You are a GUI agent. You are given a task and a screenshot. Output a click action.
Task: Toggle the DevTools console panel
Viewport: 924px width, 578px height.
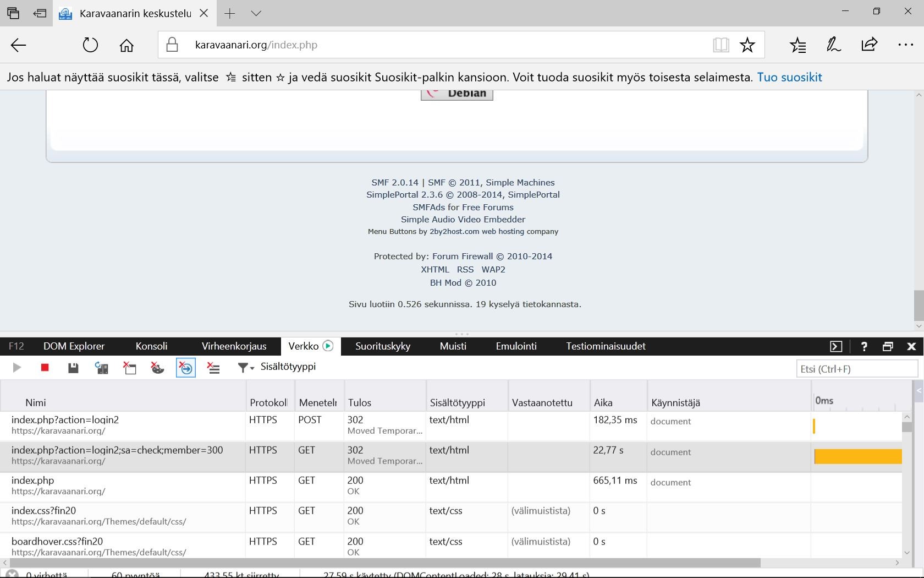point(836,346)
